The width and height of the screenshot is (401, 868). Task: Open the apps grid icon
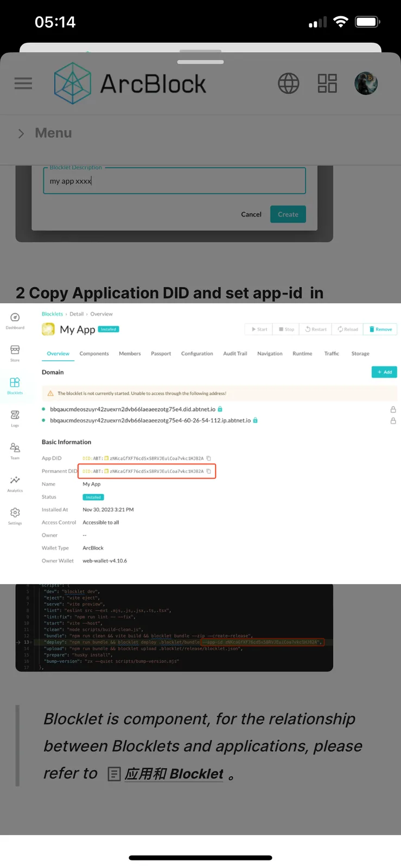[x=327, y=84]
